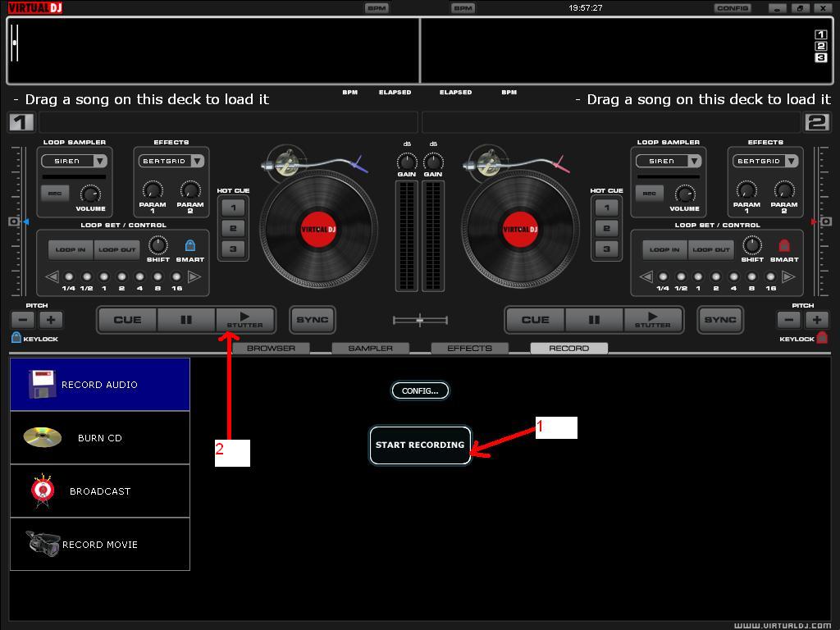The width and height of the screenshot is (840, 630).
Task: Play stutter on the right deck
Action: point(653,320)
